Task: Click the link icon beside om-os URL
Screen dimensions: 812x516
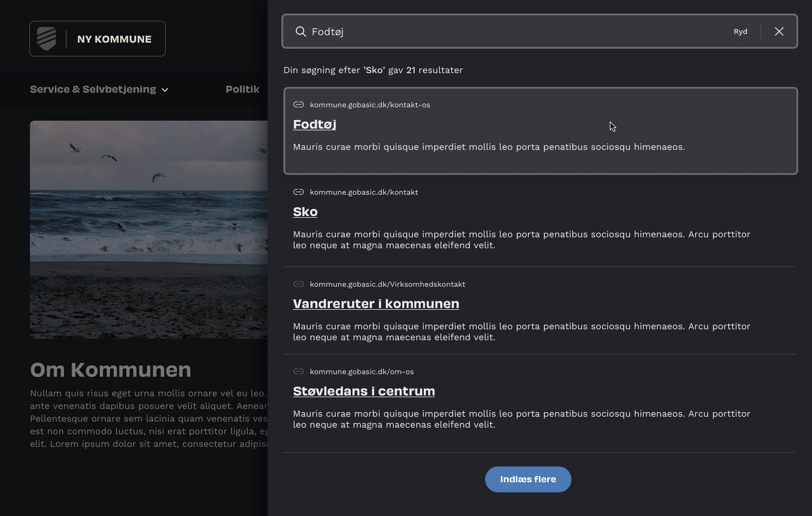Action: [299, 372]
